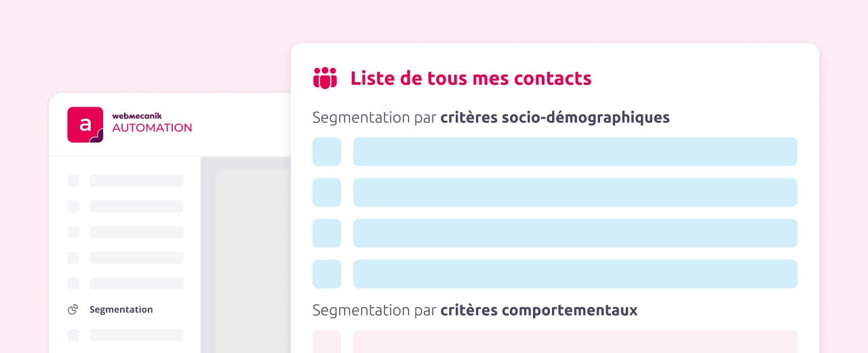Tick the third blue square under socio-démographiques
The width and height of the screenshot is (868, 353).
click(326, 233)
